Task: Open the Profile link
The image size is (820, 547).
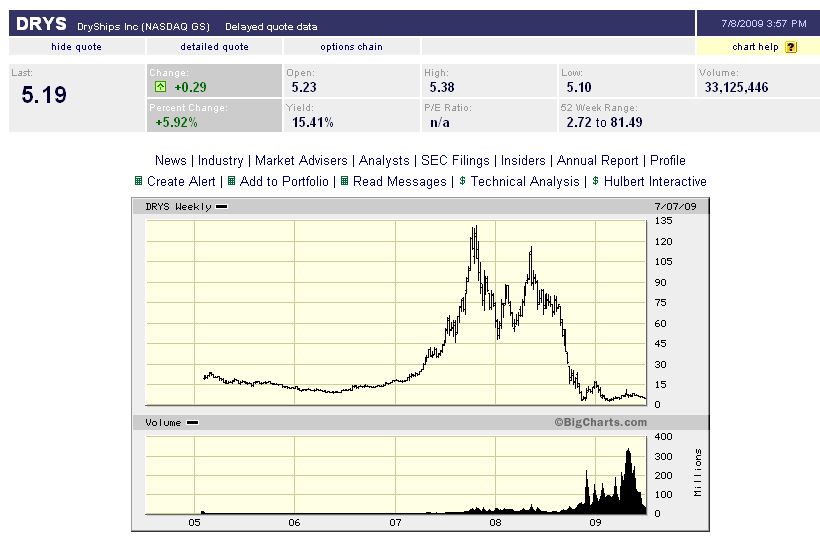Action: tap(667, 161)
